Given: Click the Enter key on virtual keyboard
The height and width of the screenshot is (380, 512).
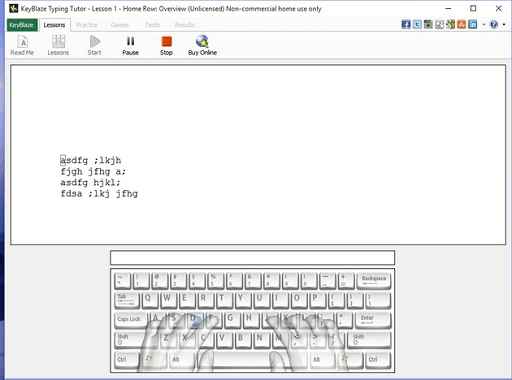Looking at the screenshot, I should click(373, 320).
